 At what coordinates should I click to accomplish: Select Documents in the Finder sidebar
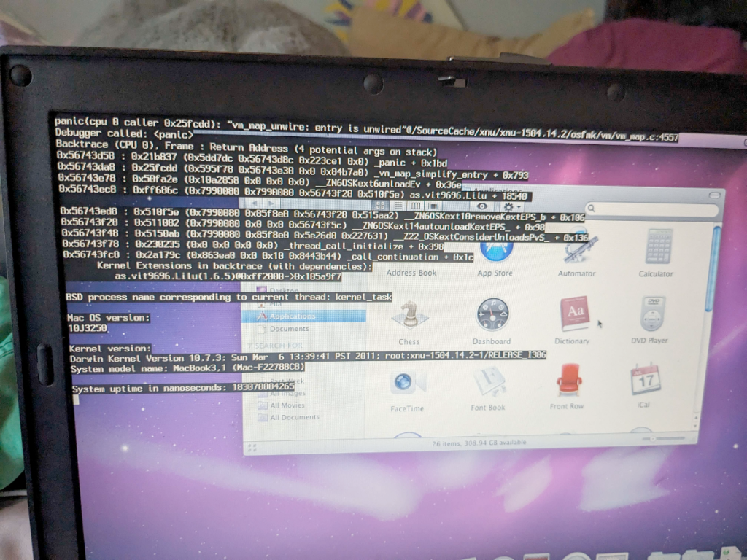pos(289,329)
